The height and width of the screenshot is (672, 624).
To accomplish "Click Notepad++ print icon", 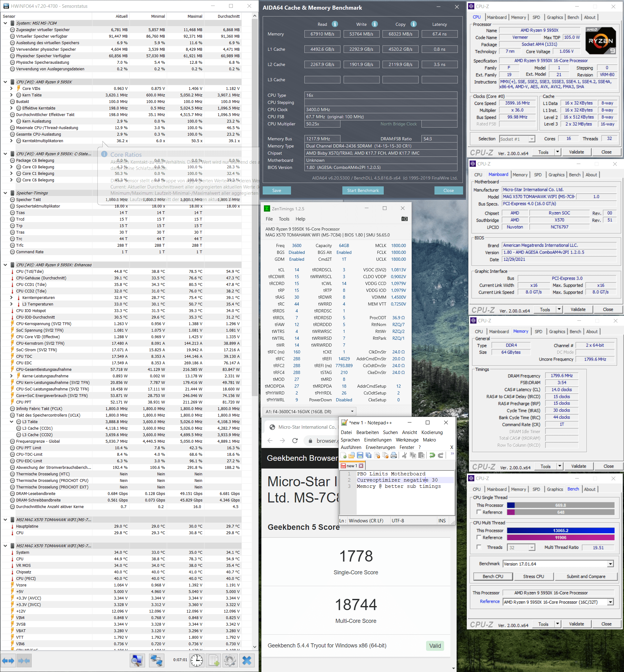I will (394, 455).
